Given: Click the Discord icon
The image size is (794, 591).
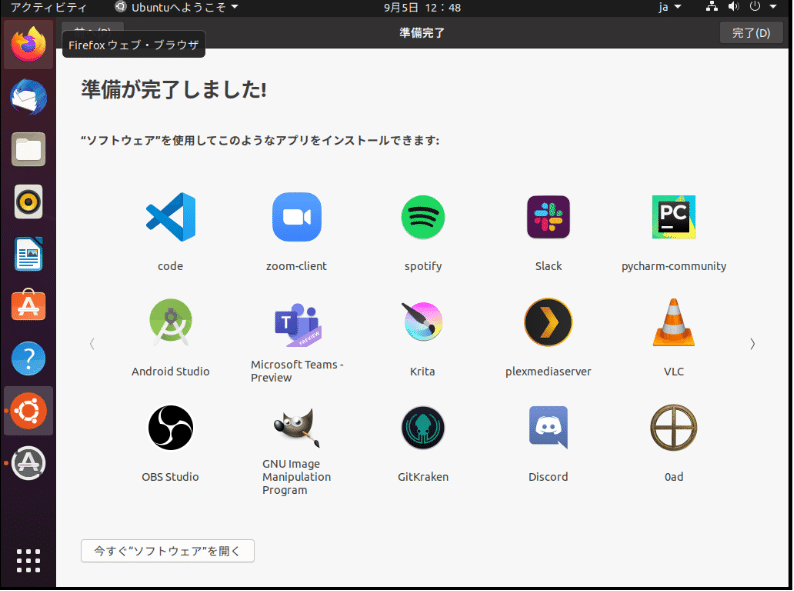Looking at the screenshot, I should [548, 427].
